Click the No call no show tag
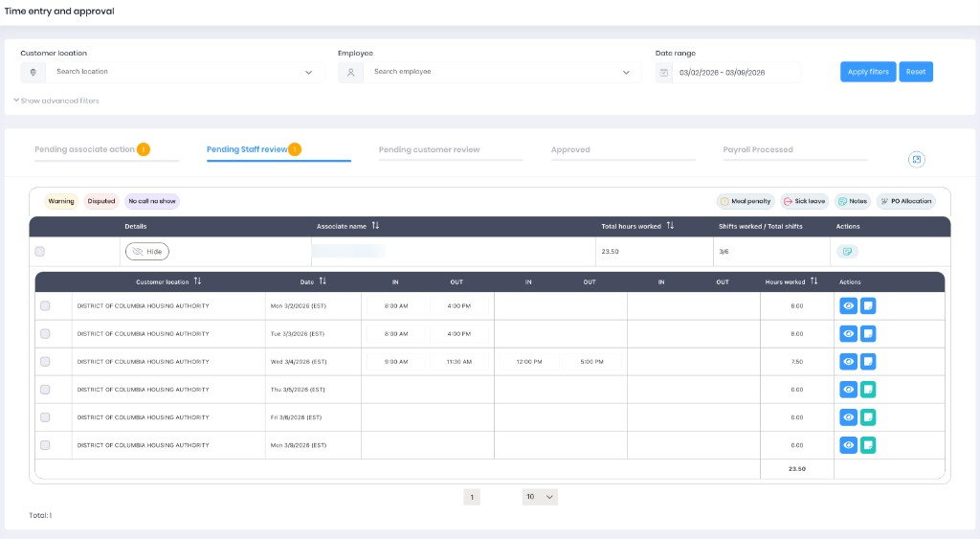This screenshot has width=980, height=539. [152, 201]
